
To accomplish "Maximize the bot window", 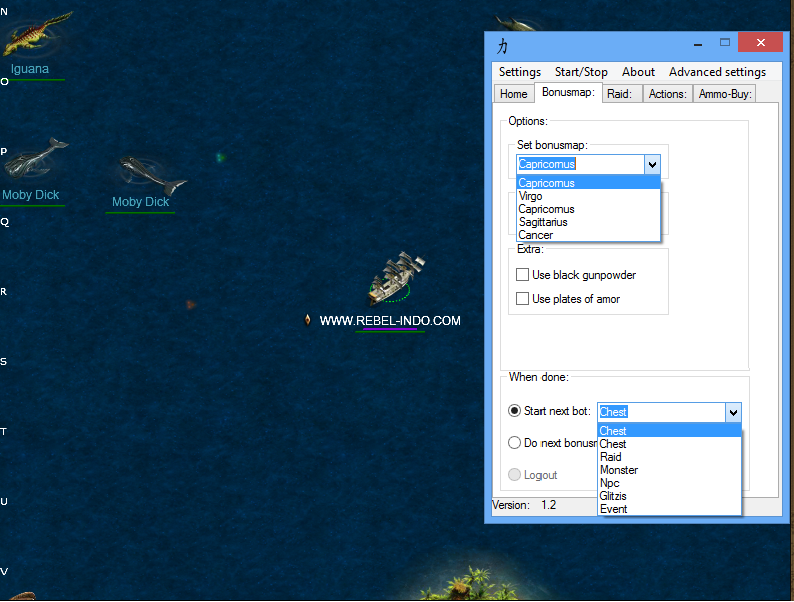I will click(725, 43).
